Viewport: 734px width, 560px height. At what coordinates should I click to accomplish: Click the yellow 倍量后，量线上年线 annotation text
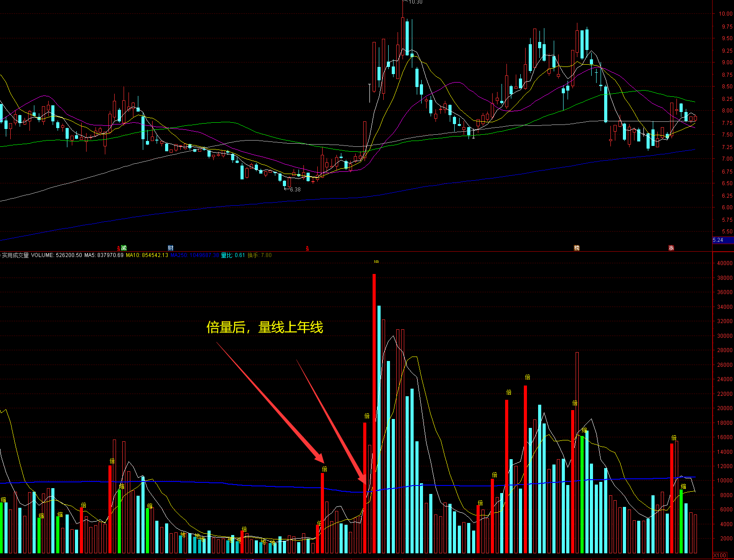(265, 328)
